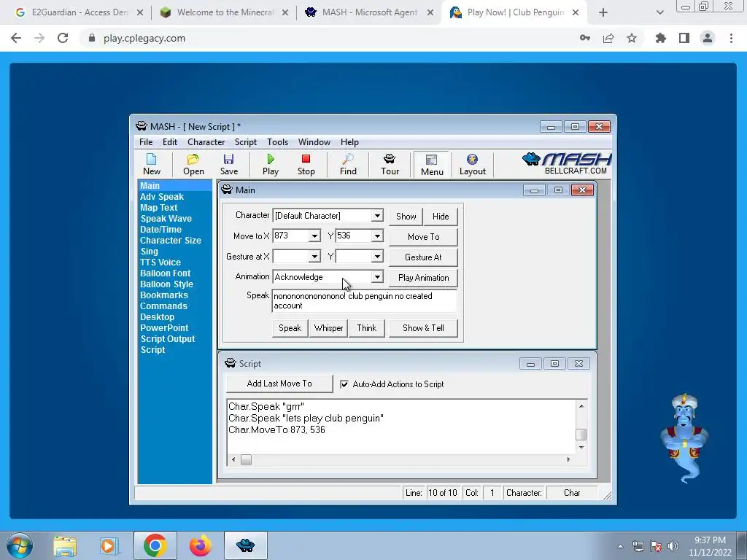The image size is (747, 560).
Task: Expand the Move to Y dropdown
Action: (x=377, y=236)
